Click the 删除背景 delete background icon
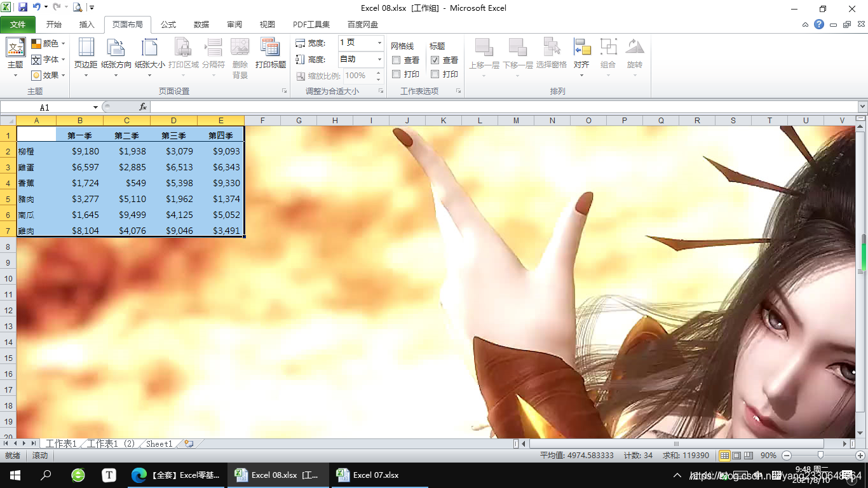Image resolution: width=868 pixels, height=488 pixels. [240, 48]
